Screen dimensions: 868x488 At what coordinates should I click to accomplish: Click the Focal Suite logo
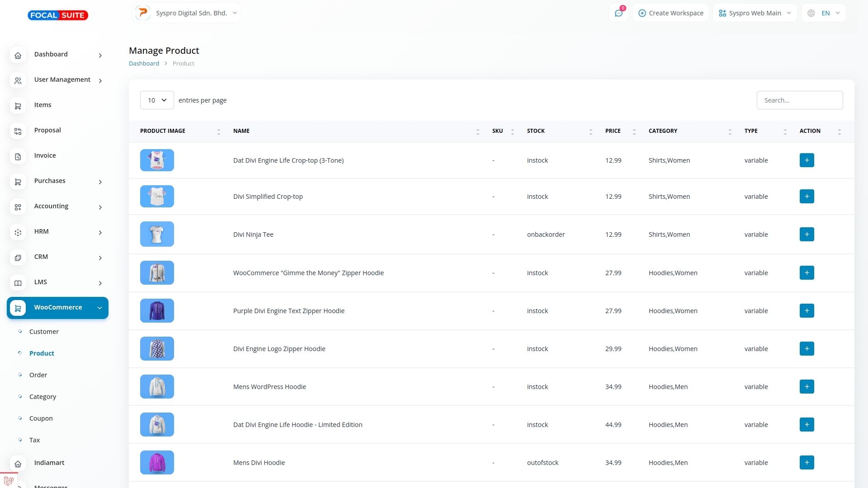[x=58, y=15]
